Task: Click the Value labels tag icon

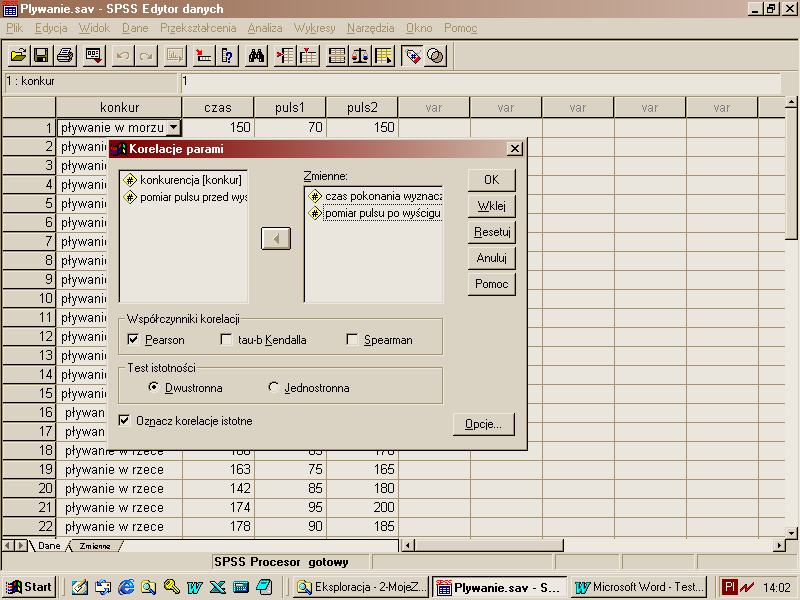Action: [x=412, y=56]
